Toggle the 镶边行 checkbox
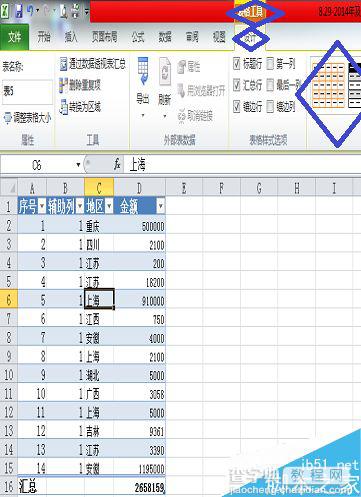Screen dimensions: 361x497 tap(237, 107)
